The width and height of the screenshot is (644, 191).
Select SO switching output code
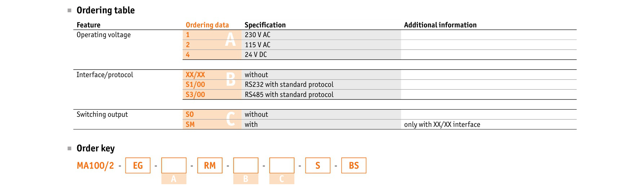pyautogui.click(x=190, y=114)
